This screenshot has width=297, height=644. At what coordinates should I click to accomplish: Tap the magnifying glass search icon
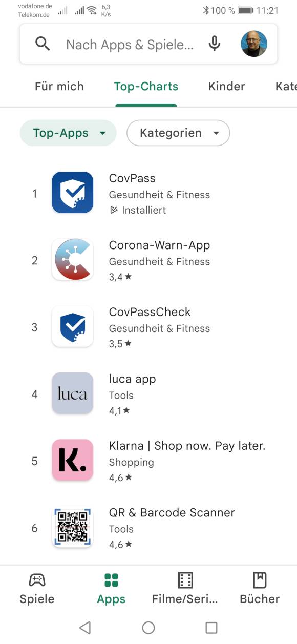[43, 44]
